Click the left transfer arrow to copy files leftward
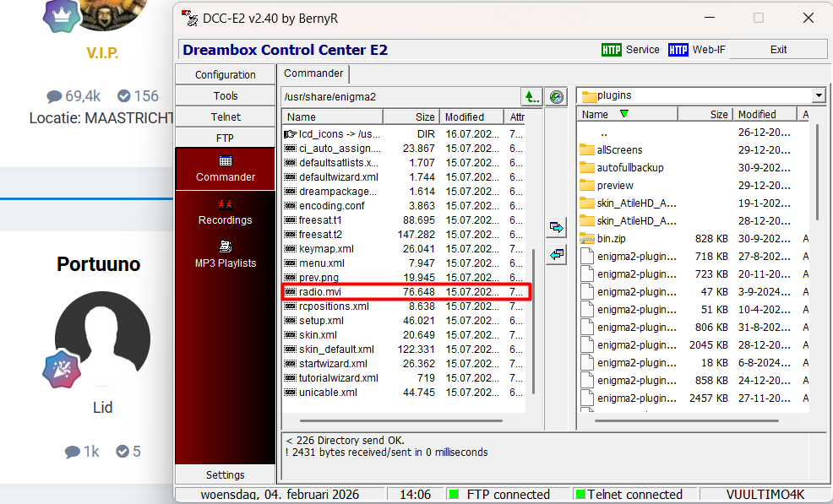Viewport: 833px width, 504px height. pos(556,254)
